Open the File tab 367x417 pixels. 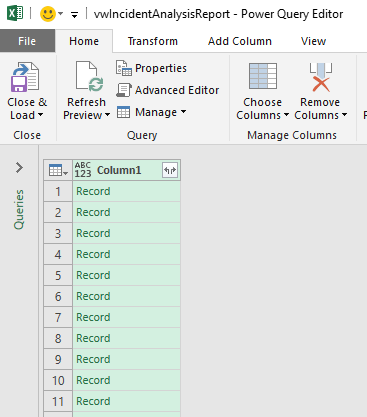click(27, 41)
